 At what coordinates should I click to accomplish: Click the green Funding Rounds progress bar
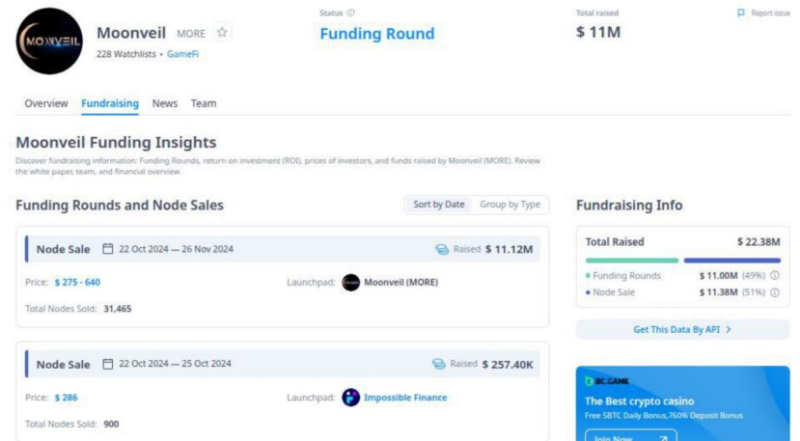632,260
